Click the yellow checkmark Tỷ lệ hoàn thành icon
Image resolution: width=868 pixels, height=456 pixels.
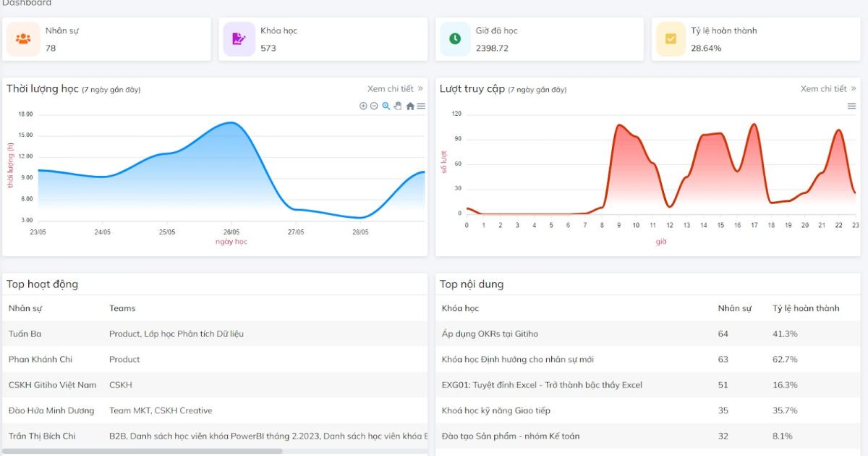coord(671,39)
